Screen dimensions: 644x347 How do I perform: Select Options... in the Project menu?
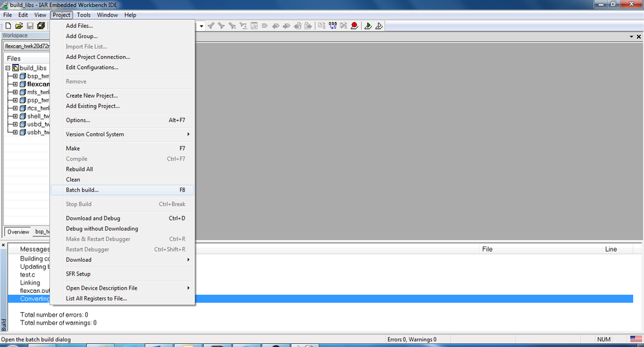[x=122, y=120]
